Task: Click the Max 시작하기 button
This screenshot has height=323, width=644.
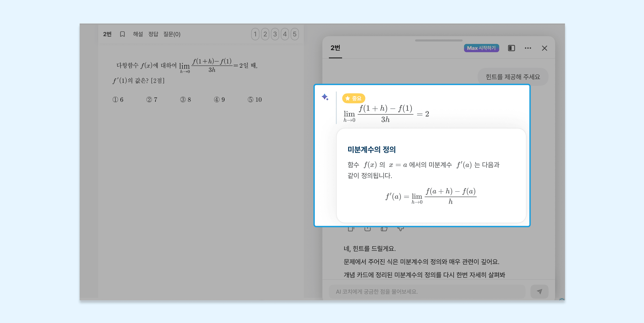Action: point(481,48)
